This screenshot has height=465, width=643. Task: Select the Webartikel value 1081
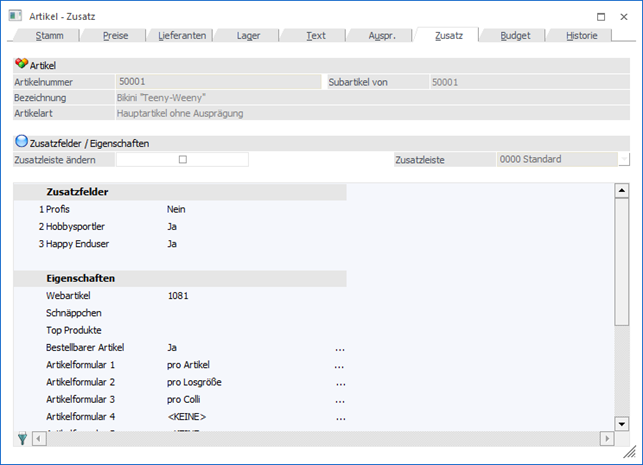point(179,296)
